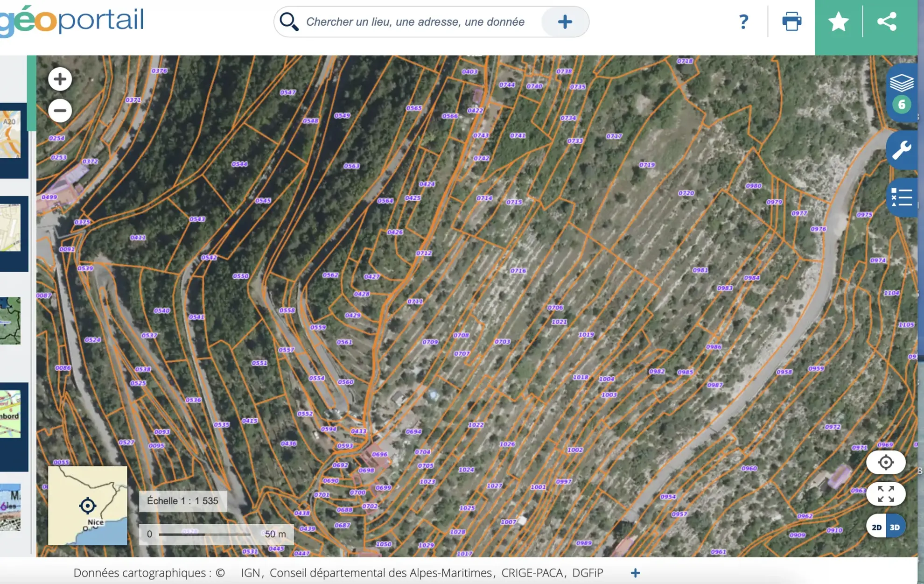Open the share icon
Screen dimensions: 924x584
(887, 21)
